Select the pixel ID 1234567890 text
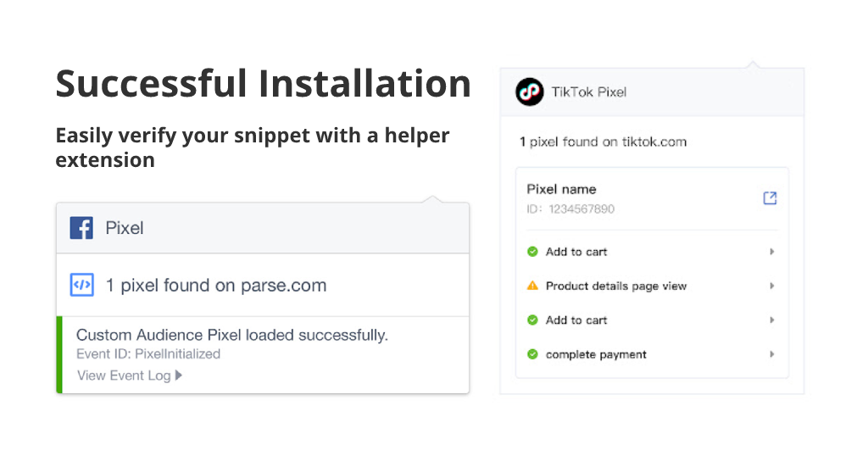The image size is (868, 456). coord(581,209)
